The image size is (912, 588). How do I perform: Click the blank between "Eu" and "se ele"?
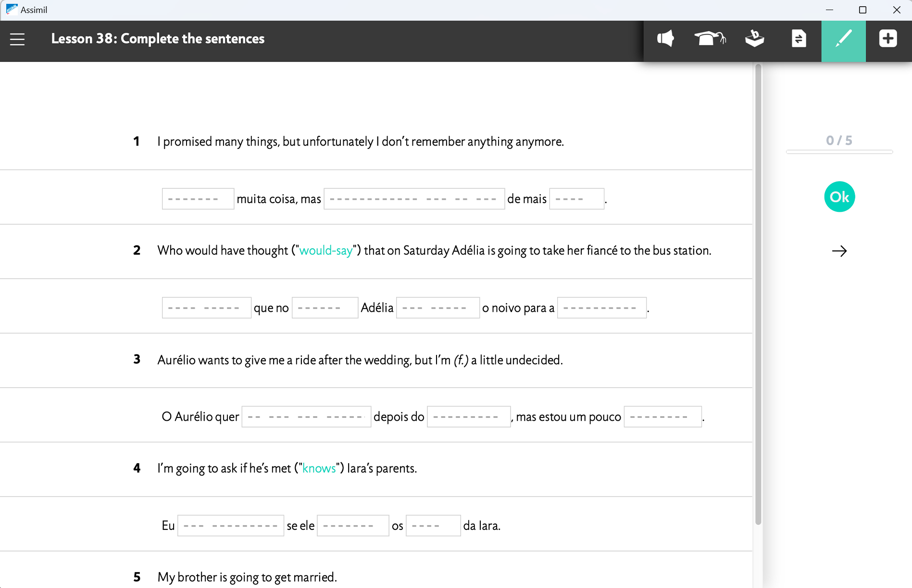[x=230, y=526]
